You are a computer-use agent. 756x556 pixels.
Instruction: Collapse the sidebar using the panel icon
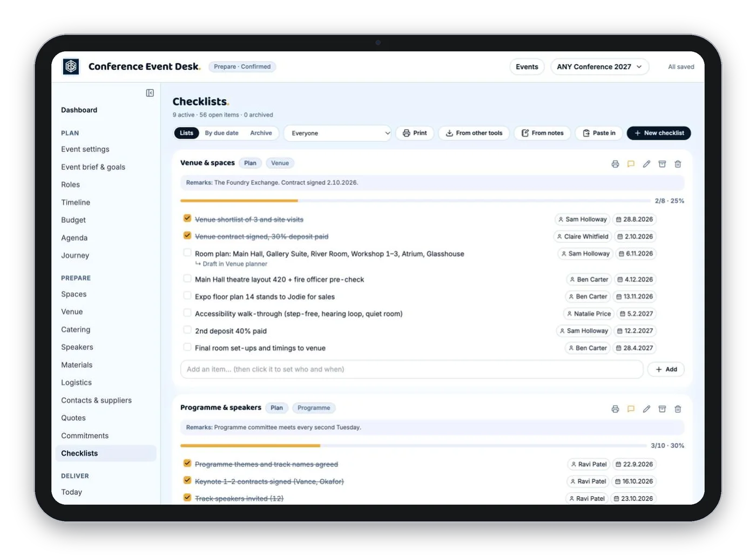(x=150, y=93)
